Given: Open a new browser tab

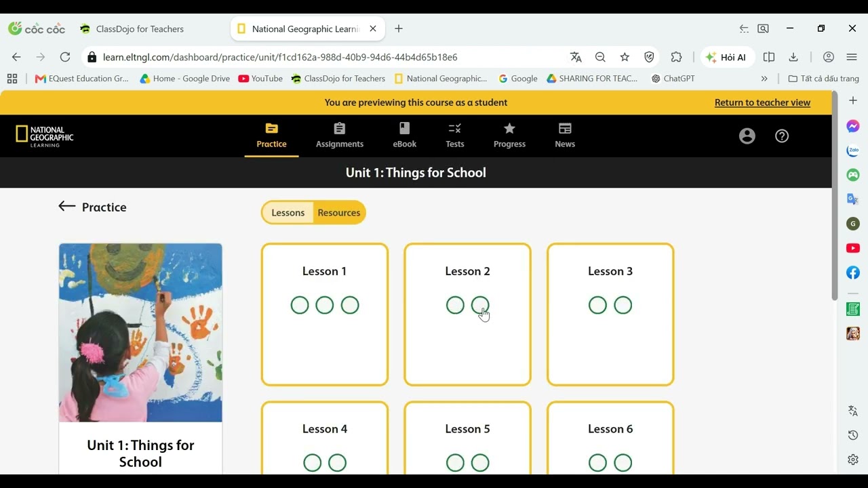Looking at the screenshot, I should coord(399,28).
